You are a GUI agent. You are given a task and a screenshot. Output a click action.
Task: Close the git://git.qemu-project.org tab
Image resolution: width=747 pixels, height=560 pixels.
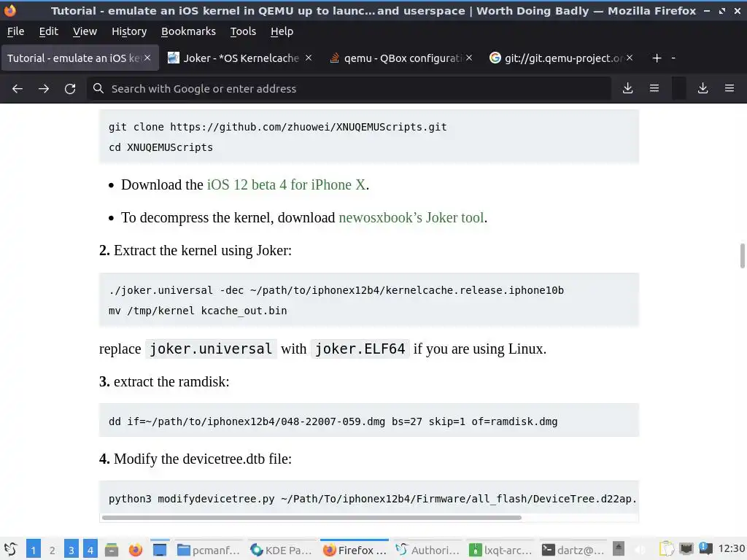tap(630, 58)
